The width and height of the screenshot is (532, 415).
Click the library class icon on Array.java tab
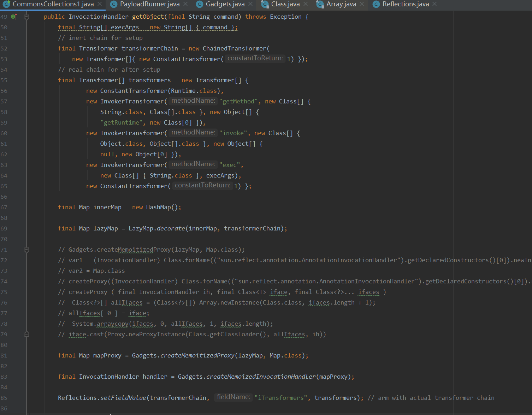click(x=320, y=4)
